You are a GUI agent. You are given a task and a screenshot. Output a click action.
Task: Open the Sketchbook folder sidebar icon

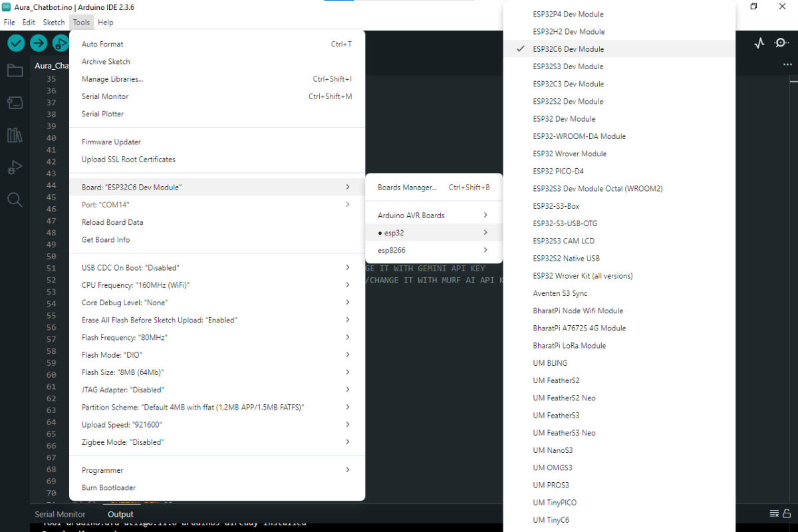(15, 70)
